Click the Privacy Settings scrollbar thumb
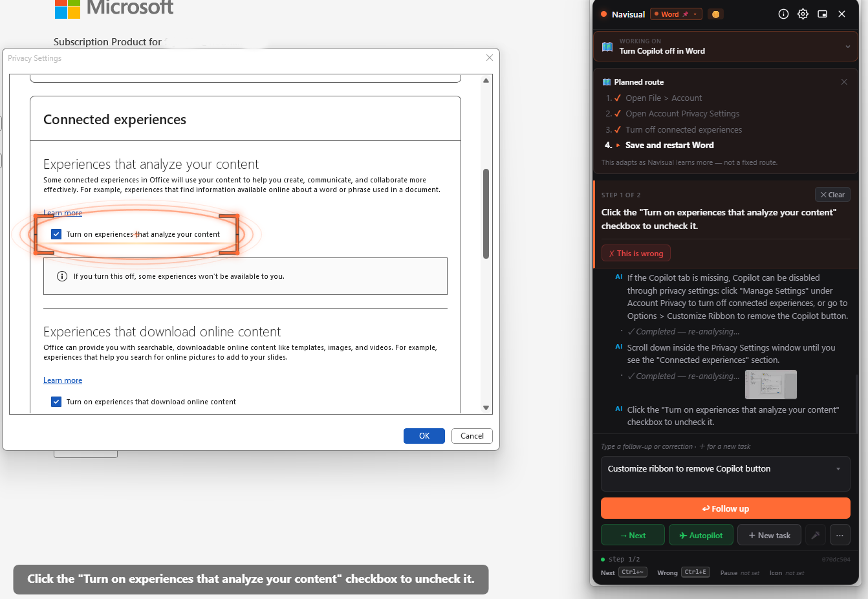Image resolution: width=868 pixels, height=599 pixels. coord(486,213)
